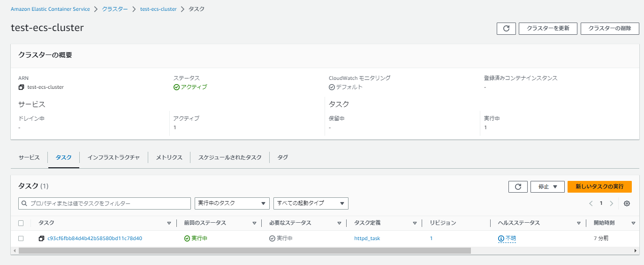This screenshot has width=644, height=265.
Task: Click the health status info icon
Action: click(501, 239)
